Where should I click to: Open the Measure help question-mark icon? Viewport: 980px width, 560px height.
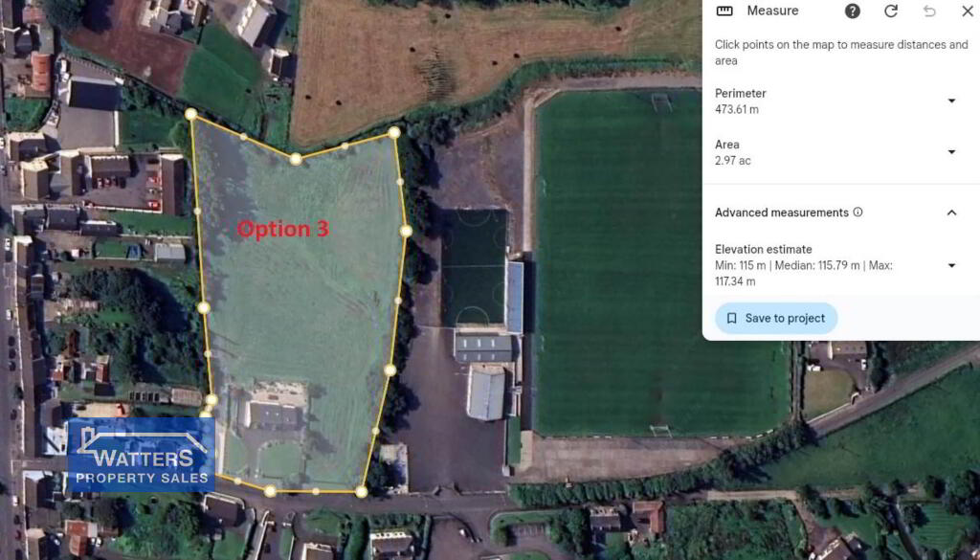(x=853, y=11)
